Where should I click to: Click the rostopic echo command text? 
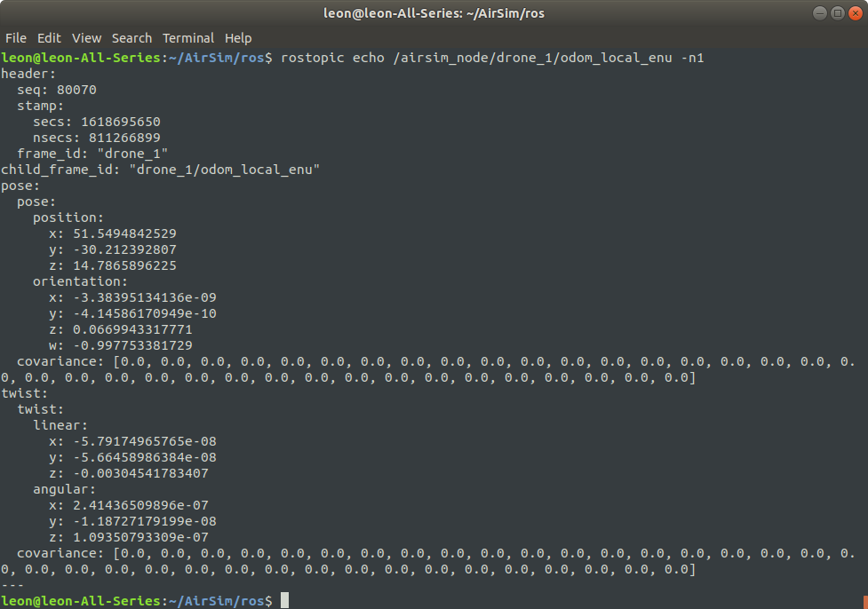tap(495, 58)
